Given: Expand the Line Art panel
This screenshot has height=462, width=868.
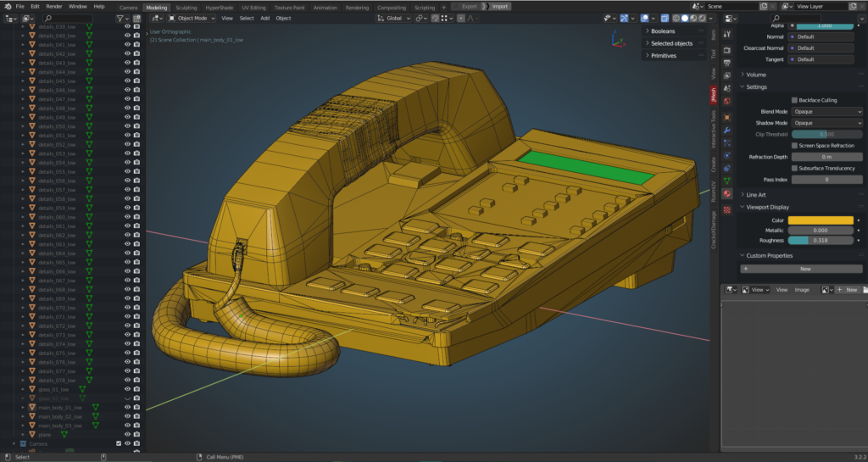Looking at the screenshot, I should (x=755, y=195).
